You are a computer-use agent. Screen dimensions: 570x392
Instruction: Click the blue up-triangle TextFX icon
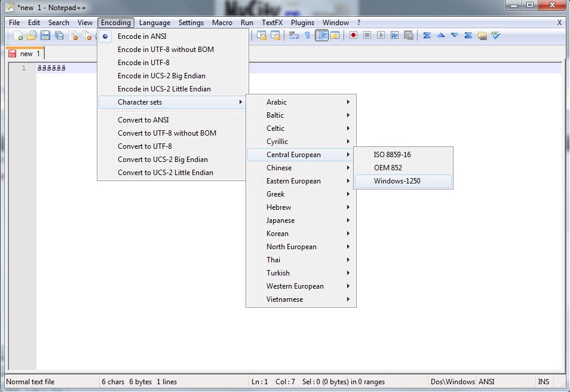[441, 35]
